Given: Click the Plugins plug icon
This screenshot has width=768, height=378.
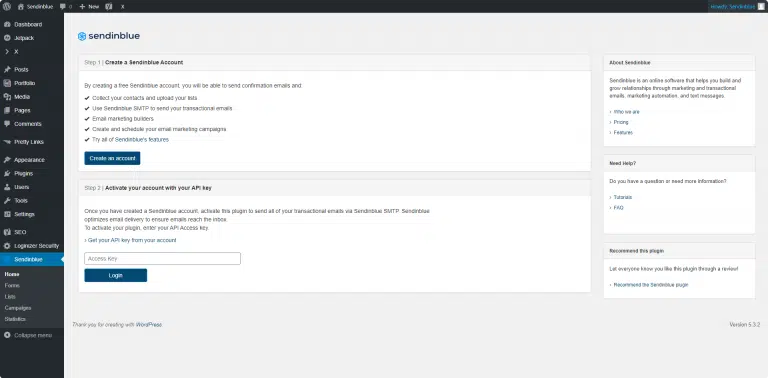Looking at the screenshot, I should 7,173.
